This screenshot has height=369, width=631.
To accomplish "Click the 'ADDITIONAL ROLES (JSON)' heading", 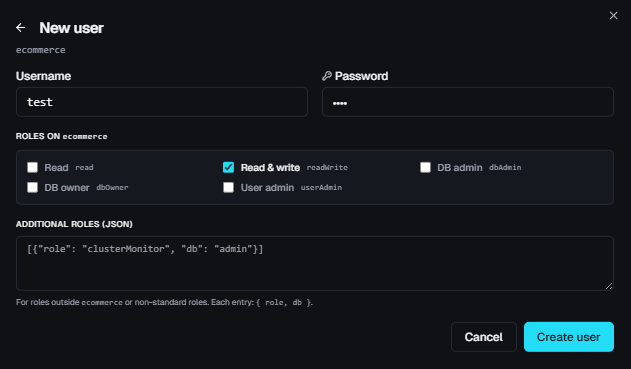I will pos(74,224).
